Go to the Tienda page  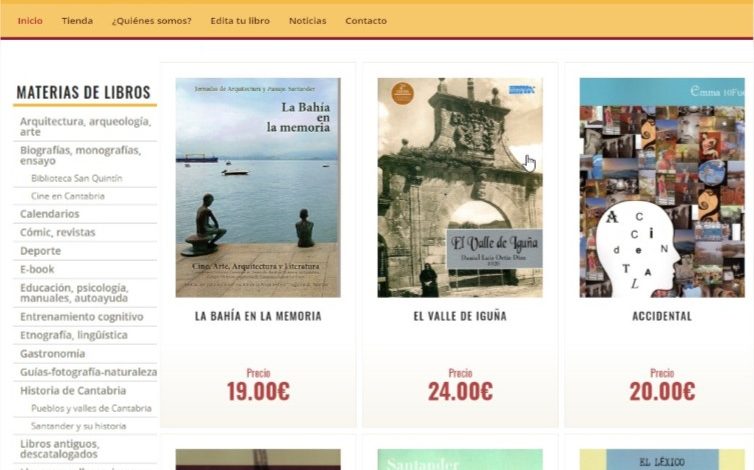pyautogui.click(x=77, y=21)
